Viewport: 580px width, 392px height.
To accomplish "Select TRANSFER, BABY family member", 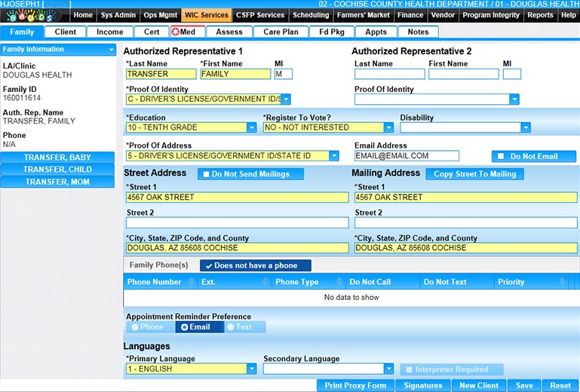I will [x=57, y=158].
